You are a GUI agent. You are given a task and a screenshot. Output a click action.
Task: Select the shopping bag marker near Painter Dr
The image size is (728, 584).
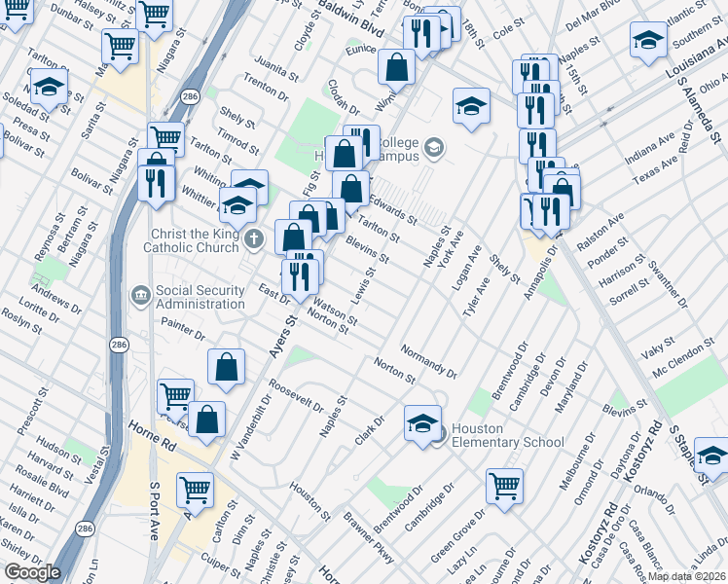(x=226, y=367)
